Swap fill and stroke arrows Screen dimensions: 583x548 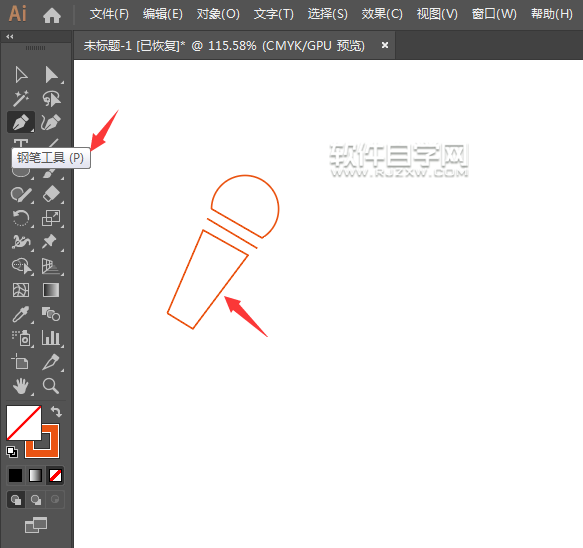pyautogui.click(x=56, y=412)
